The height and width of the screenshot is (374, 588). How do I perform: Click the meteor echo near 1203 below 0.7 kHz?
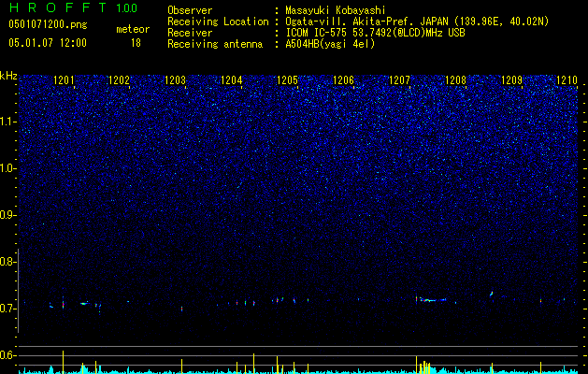182,309
